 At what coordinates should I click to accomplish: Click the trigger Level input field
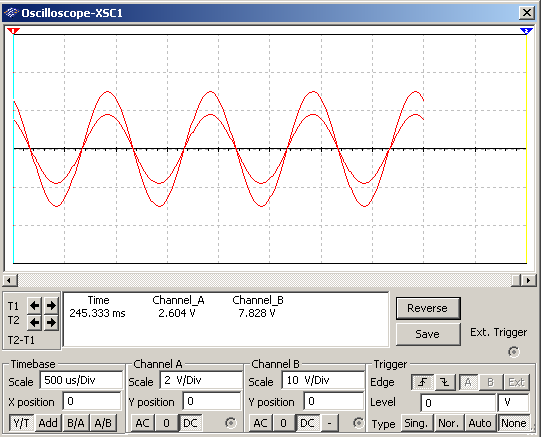(x=458, y=403)
